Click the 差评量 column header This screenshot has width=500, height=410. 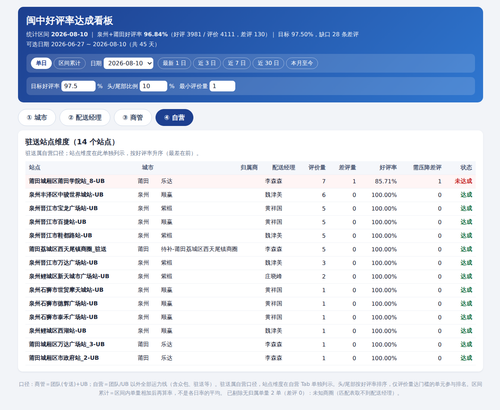tap(347, 167)
